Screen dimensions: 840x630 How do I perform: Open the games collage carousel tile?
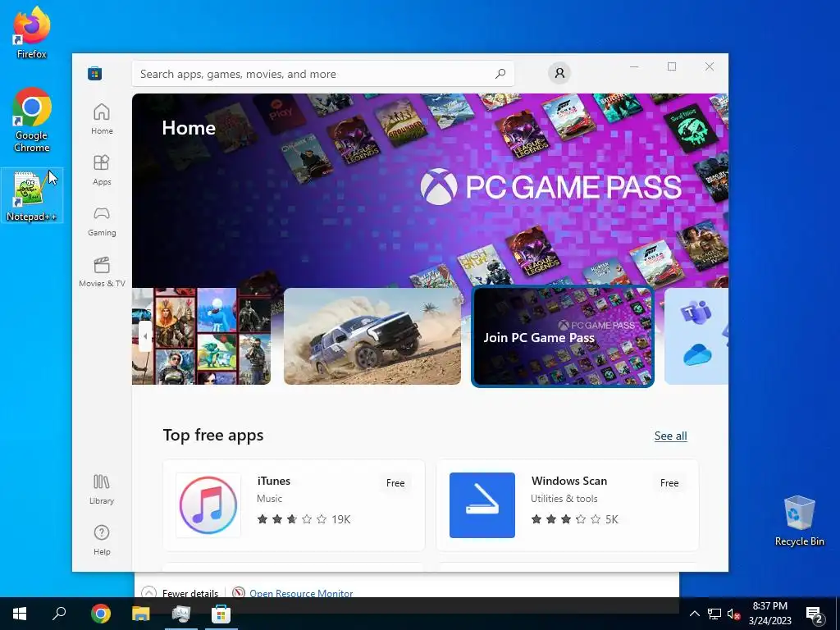coord(202,336)
